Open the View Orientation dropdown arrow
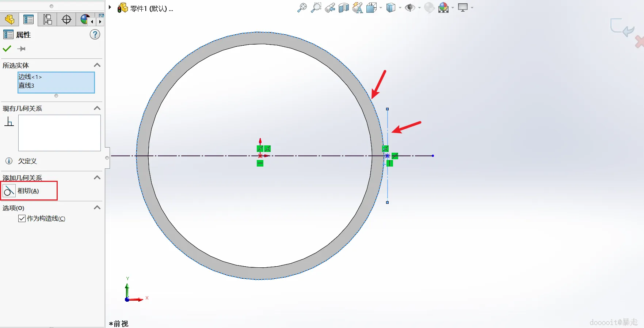The width and height of the screenshot is (644, 328). click(x=381, y=8)
